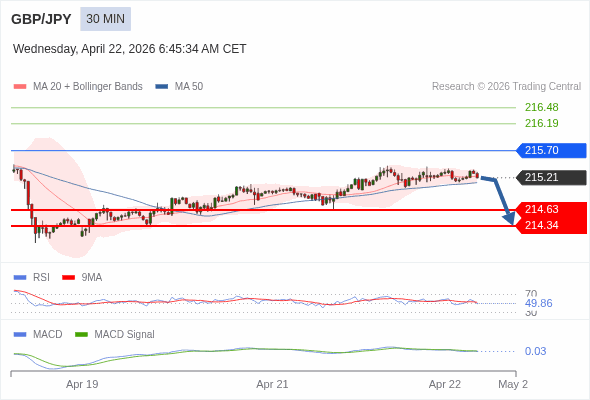Click the 9MA legend swatch
590x400 pixels.
click(68, 278)
